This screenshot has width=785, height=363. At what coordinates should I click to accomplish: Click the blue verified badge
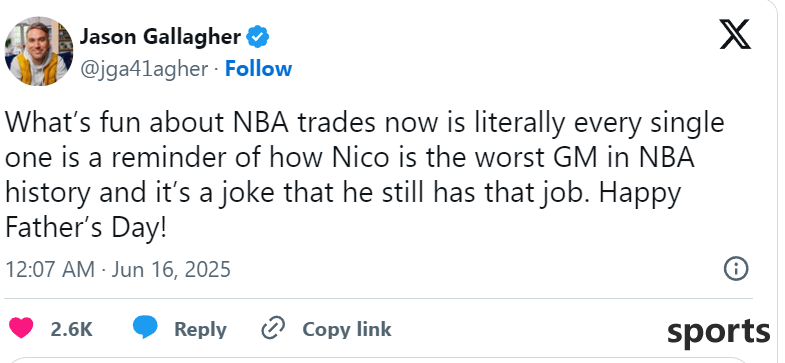coord(259,37)
